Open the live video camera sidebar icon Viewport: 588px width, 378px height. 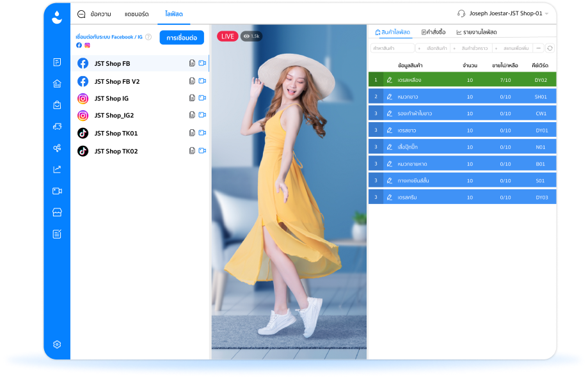click(x=57, y=191)
